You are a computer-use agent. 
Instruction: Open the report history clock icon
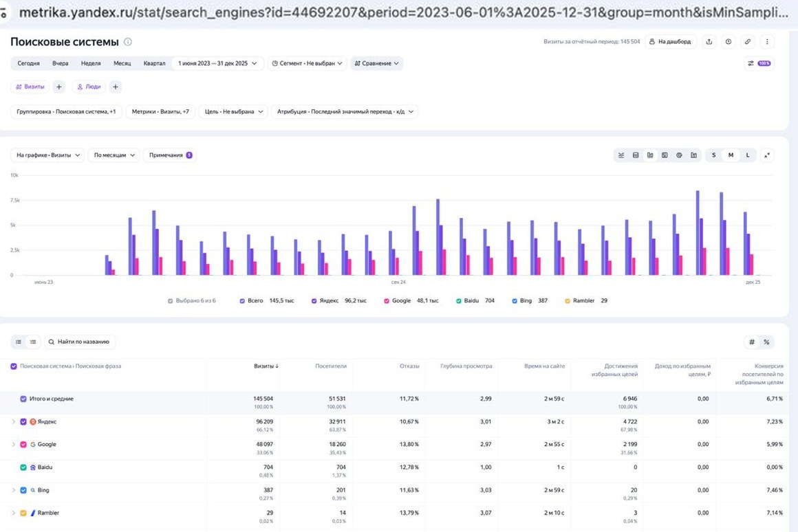[729, 42]
